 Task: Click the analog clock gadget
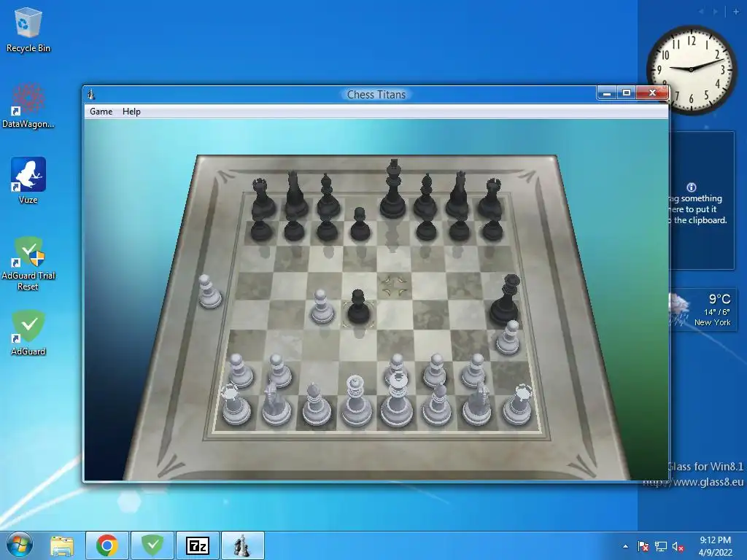(x=691, y=69)
